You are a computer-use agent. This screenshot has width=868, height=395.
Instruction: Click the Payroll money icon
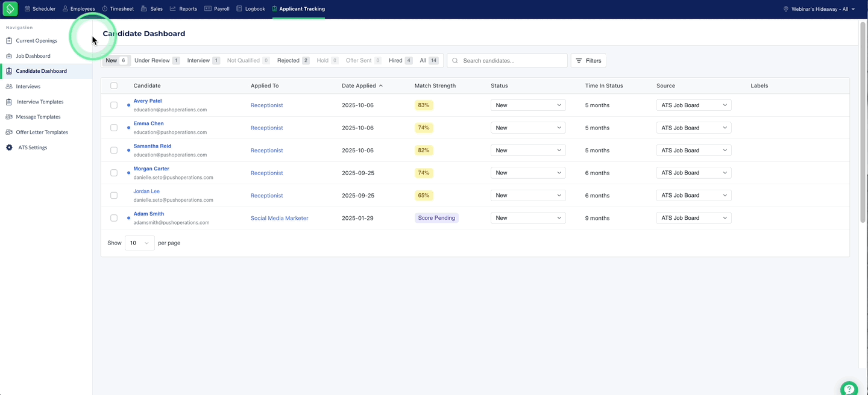pos(208,9)
